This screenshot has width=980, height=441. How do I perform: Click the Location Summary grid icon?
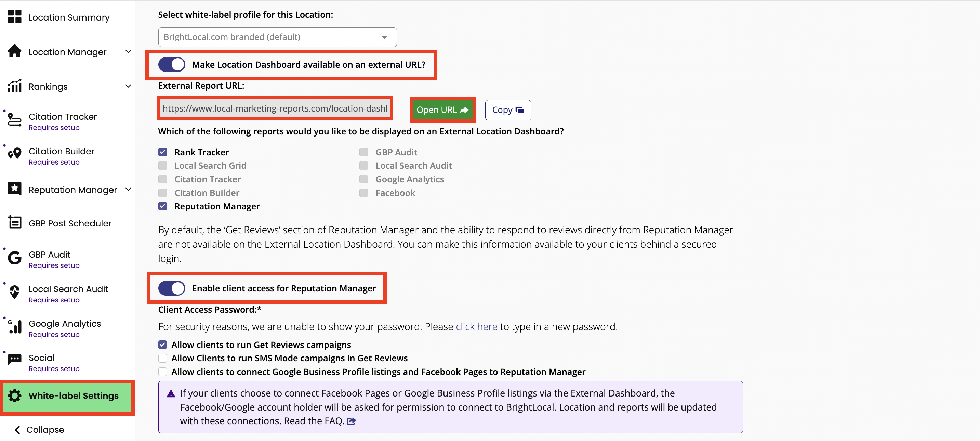pos(14,17)
